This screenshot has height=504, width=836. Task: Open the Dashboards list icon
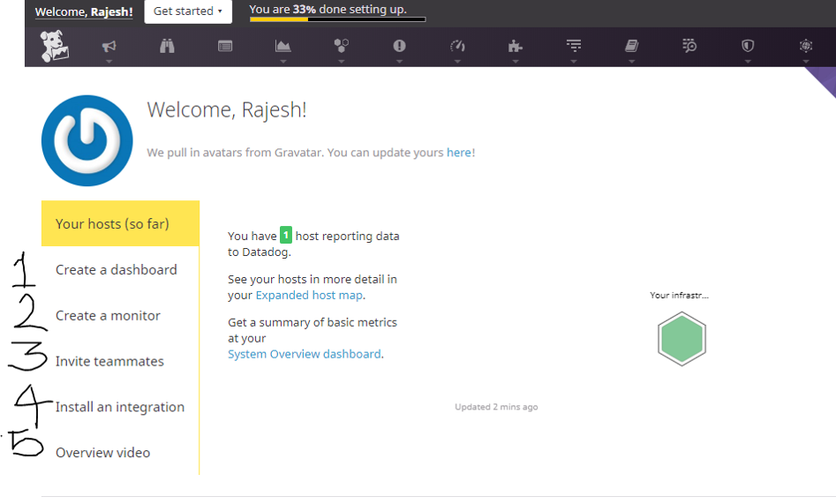pyautogui.click(x=225, y=47)
